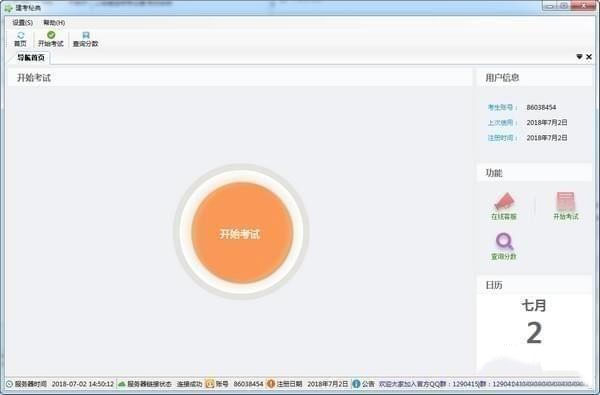Screen dimensions: 600x395
Task: Click the 服务器时间 clock icon in the status bar
Action: (x=9, y=384)
